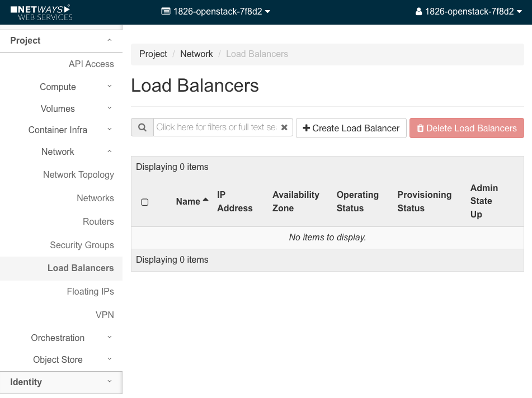
Task: Click the Delete Load Balancers button
Action: click(466, 128)
